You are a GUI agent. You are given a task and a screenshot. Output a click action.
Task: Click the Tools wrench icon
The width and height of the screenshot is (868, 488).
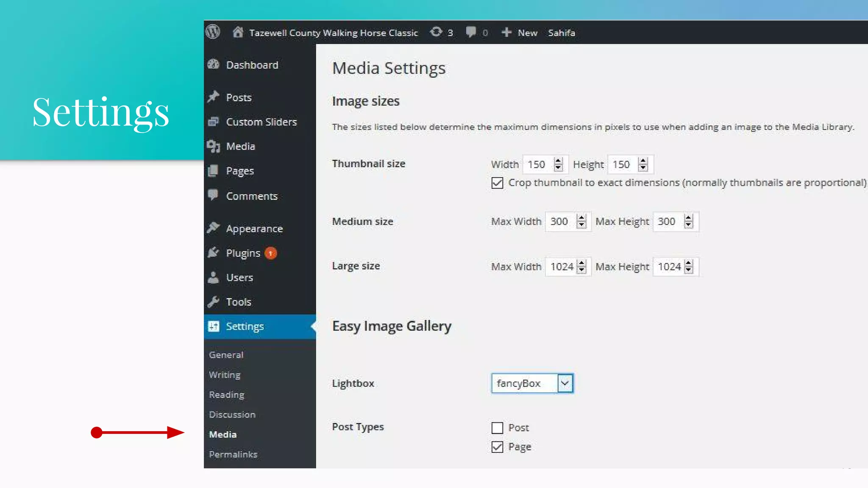pos(213,302)
